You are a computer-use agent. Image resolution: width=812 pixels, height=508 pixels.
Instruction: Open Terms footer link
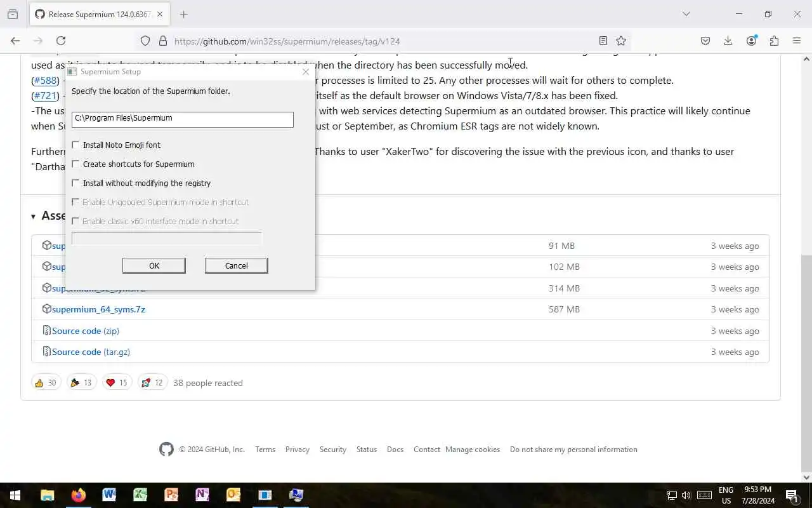[x=265, y=450]
